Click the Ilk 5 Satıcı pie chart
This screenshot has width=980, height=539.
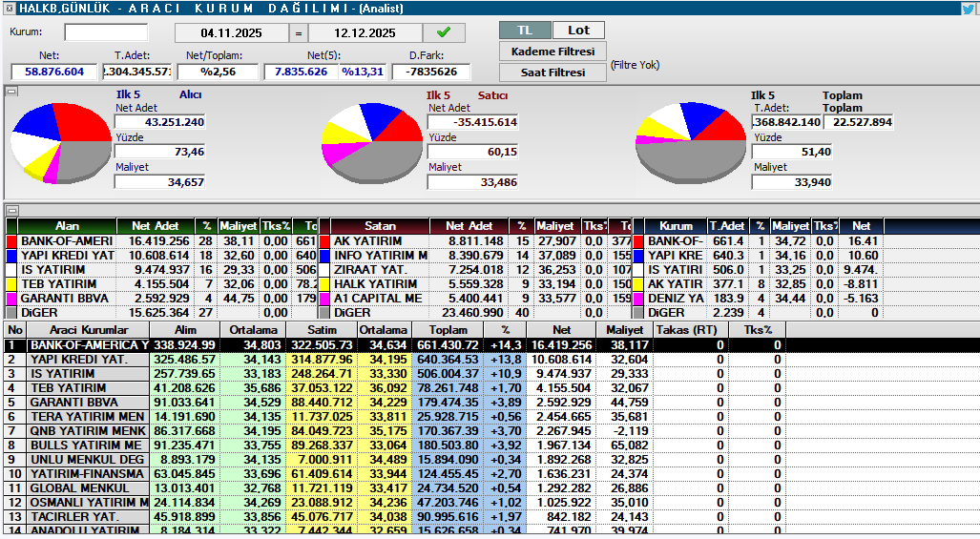(372, 143)
